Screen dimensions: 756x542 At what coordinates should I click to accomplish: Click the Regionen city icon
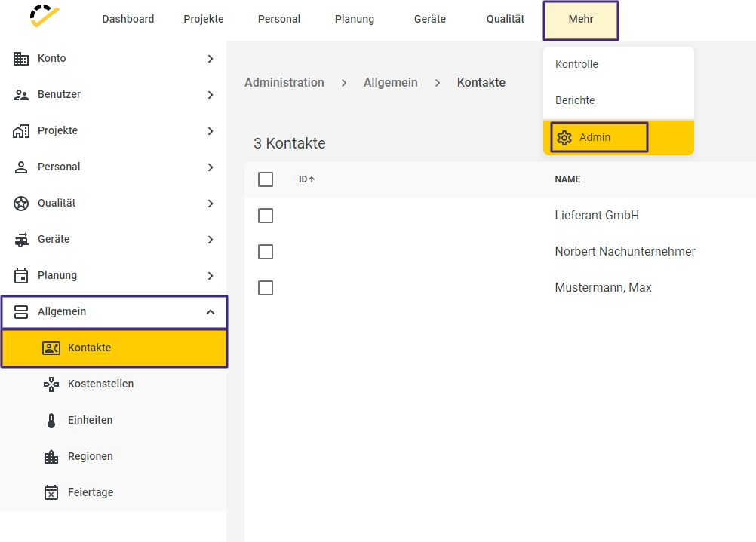(x=51, y=457)
